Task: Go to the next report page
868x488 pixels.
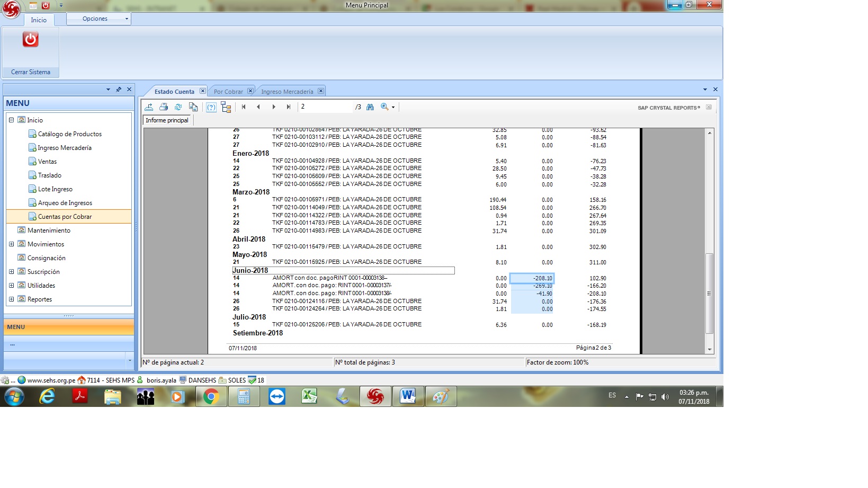Action: [x=274, y=107]
